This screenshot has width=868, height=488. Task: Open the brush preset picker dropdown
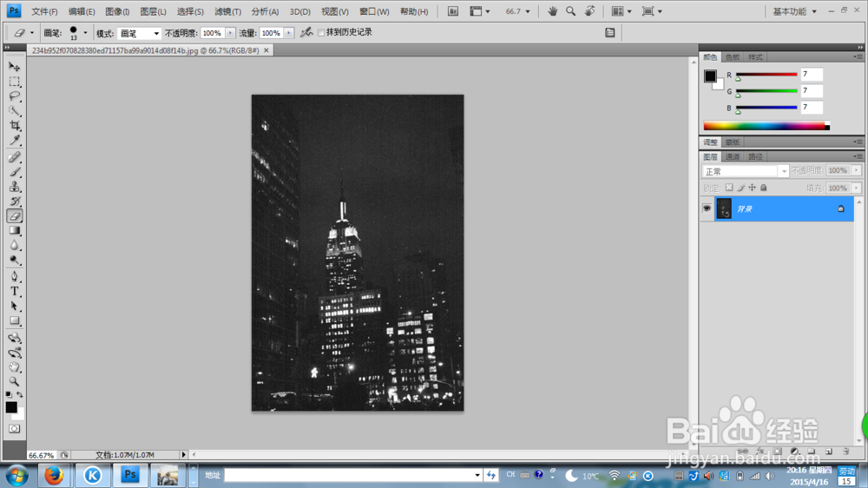[x=85, y=33]
